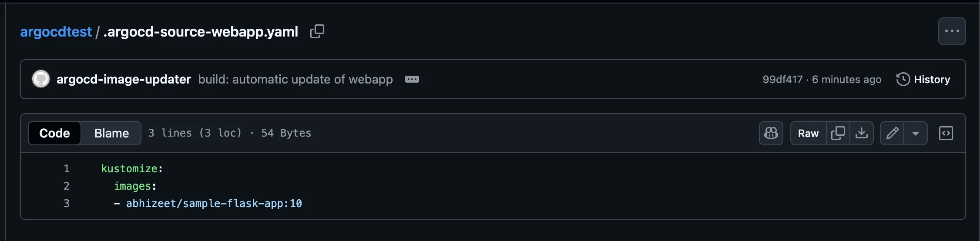Select line number 3 in the code
This screenshot has width=980, height=241.
point(67,203)
